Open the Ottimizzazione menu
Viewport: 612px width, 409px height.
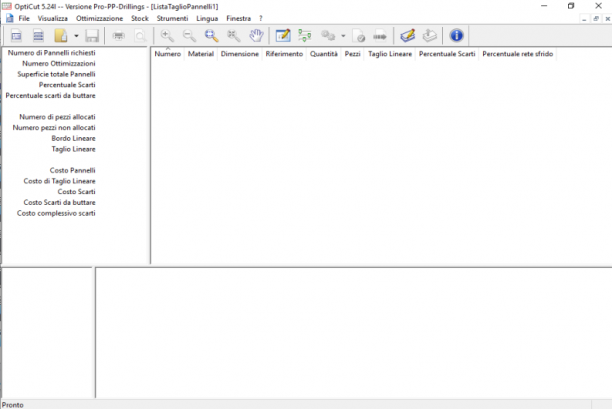[100, 18]
